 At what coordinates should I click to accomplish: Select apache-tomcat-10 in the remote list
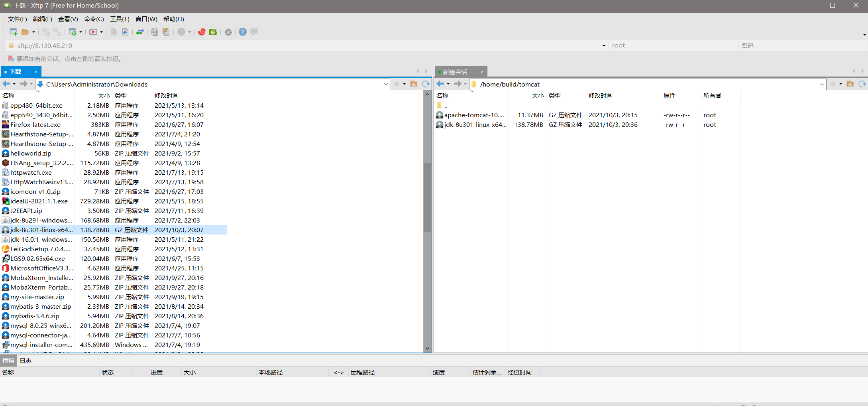tap(587, 115)
